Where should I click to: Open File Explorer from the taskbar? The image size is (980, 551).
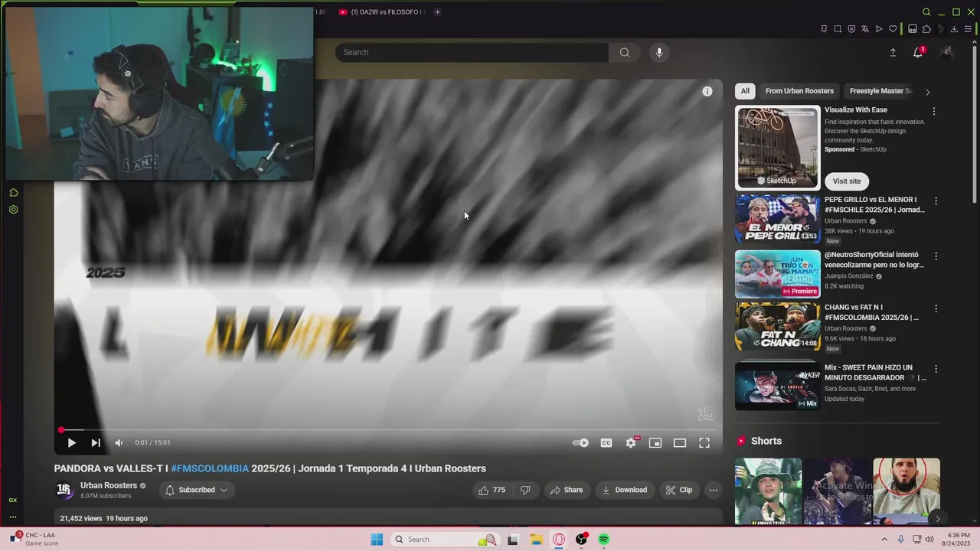coord(536,540)
